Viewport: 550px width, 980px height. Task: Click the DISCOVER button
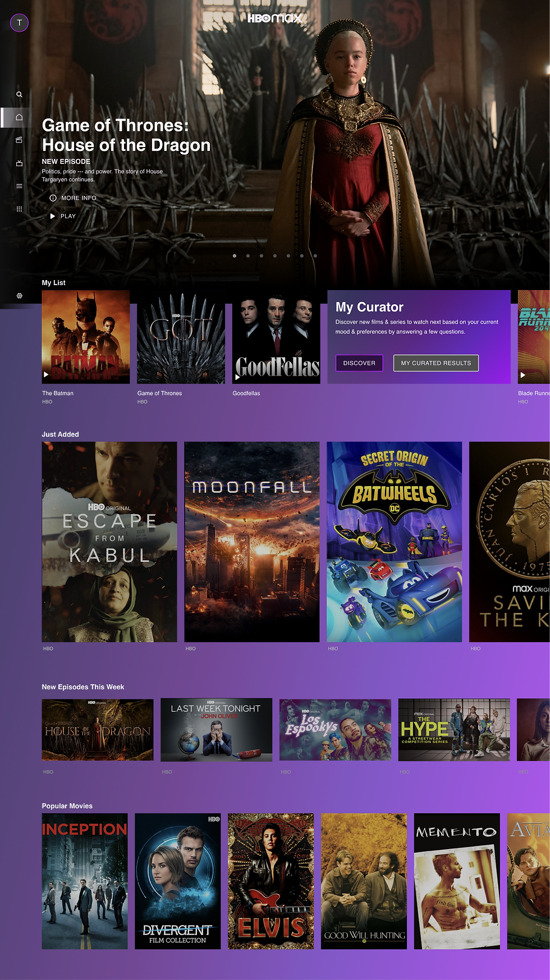359,363
